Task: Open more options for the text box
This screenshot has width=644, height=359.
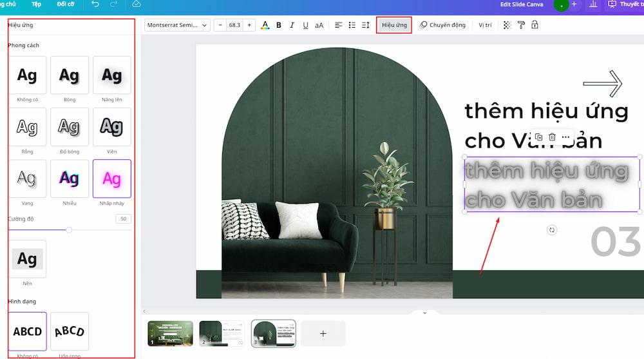Action: tap(566, 137)
